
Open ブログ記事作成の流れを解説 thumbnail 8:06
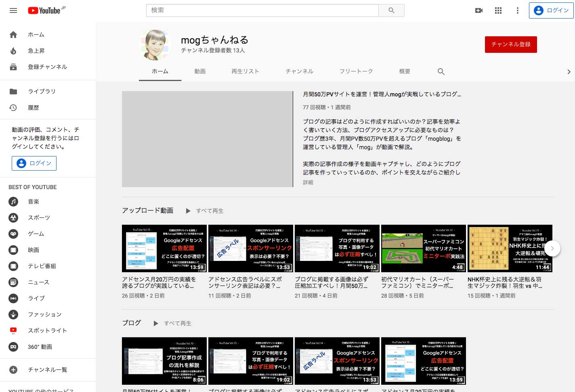(x=164, y=361)
